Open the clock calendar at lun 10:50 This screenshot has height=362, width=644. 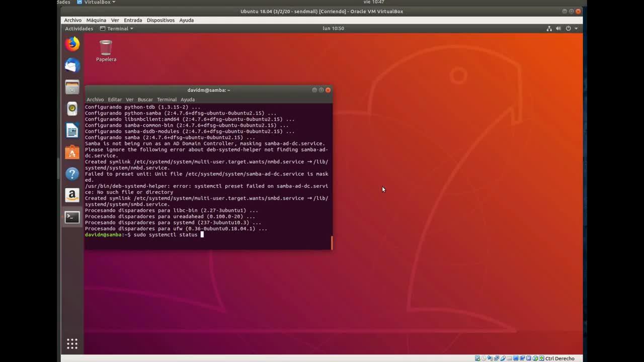(333, 29)
